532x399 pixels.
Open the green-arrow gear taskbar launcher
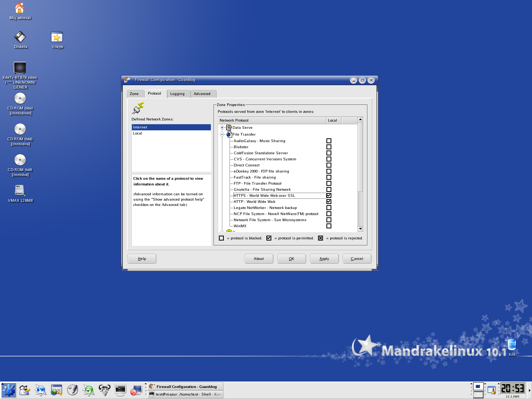[89, 390]
